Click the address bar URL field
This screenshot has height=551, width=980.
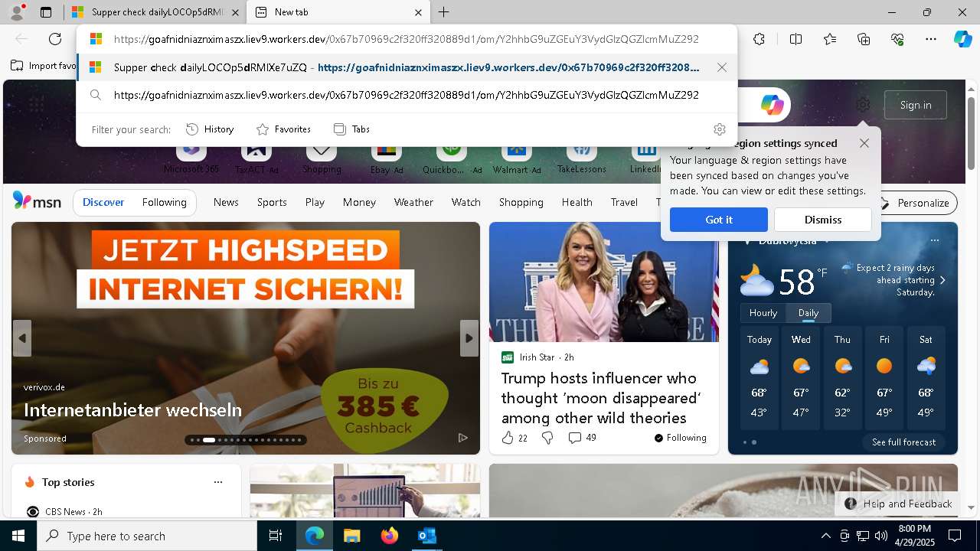click(406, 39)
